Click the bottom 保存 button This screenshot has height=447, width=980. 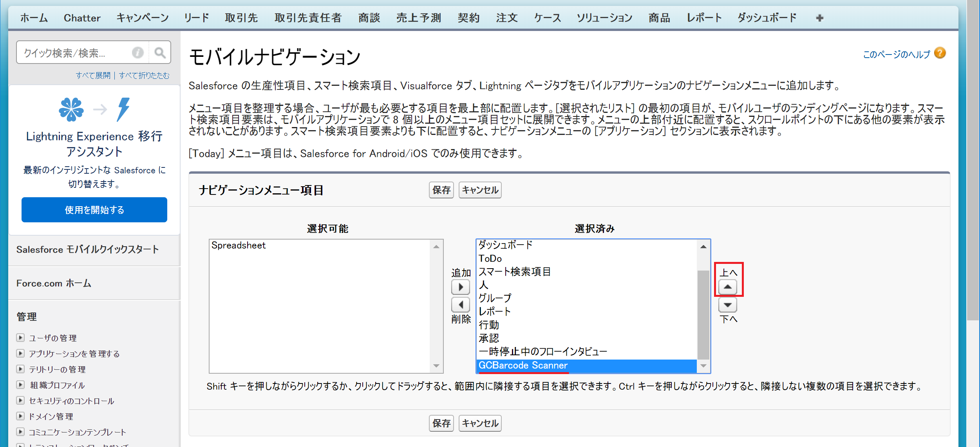pos(441,423)
